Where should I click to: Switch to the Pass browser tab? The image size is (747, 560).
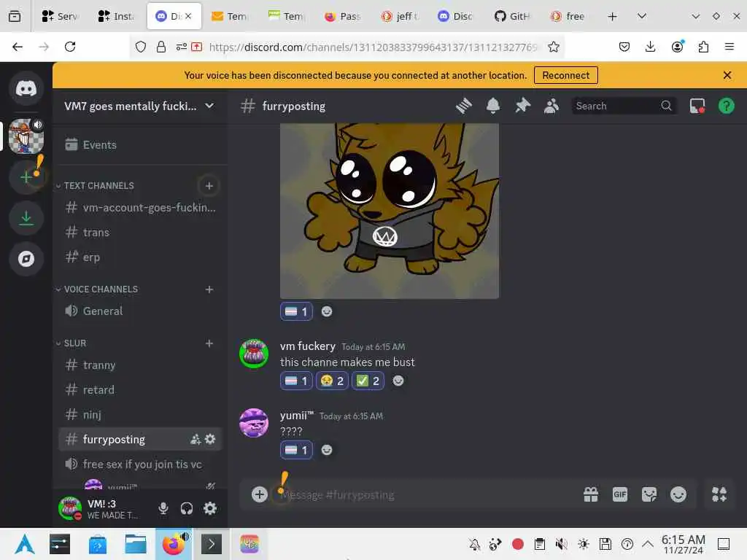(344, 16)
